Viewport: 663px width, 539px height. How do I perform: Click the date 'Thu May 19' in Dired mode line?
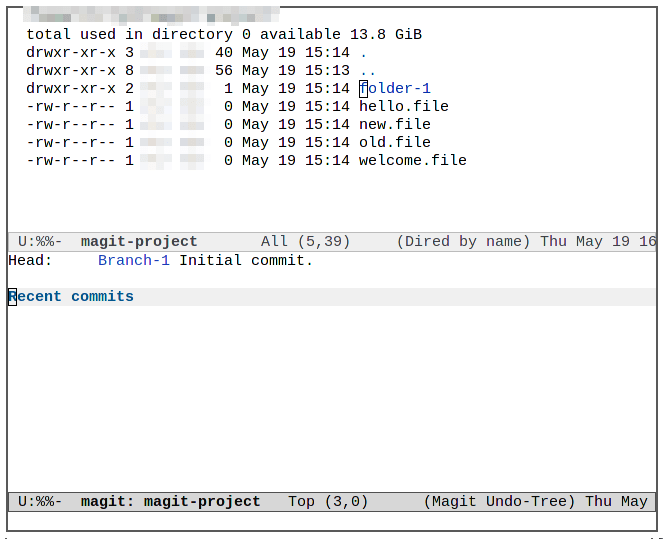[x=585, y=241]
